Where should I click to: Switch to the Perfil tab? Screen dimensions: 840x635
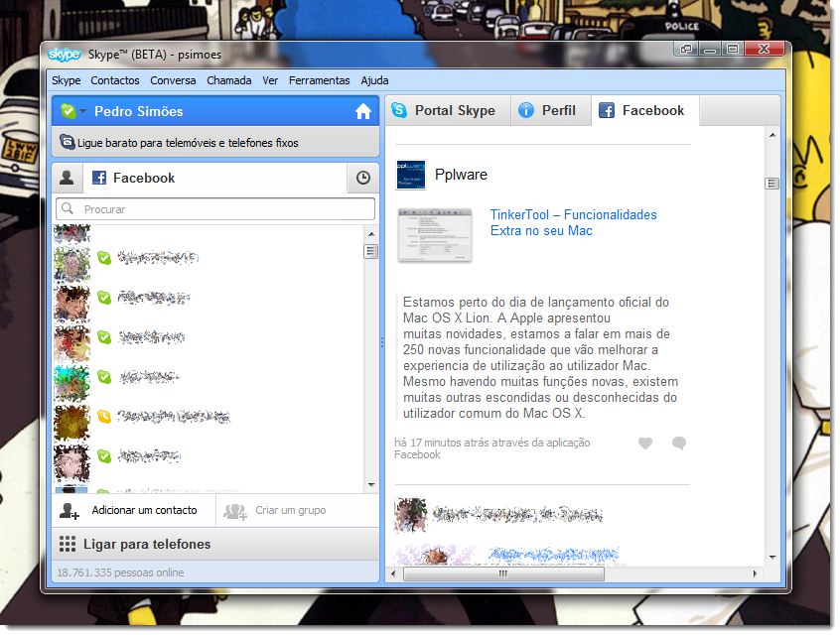tap(551, 110)
